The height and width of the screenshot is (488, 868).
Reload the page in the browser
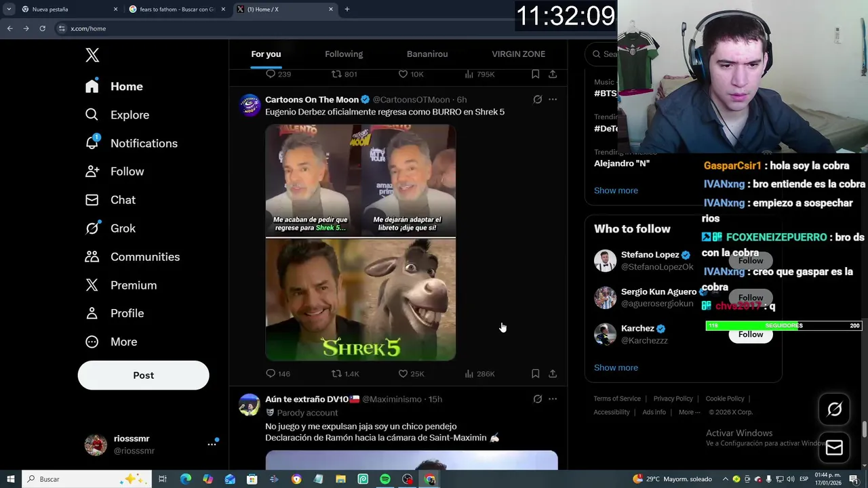click(x=42, y=28)
